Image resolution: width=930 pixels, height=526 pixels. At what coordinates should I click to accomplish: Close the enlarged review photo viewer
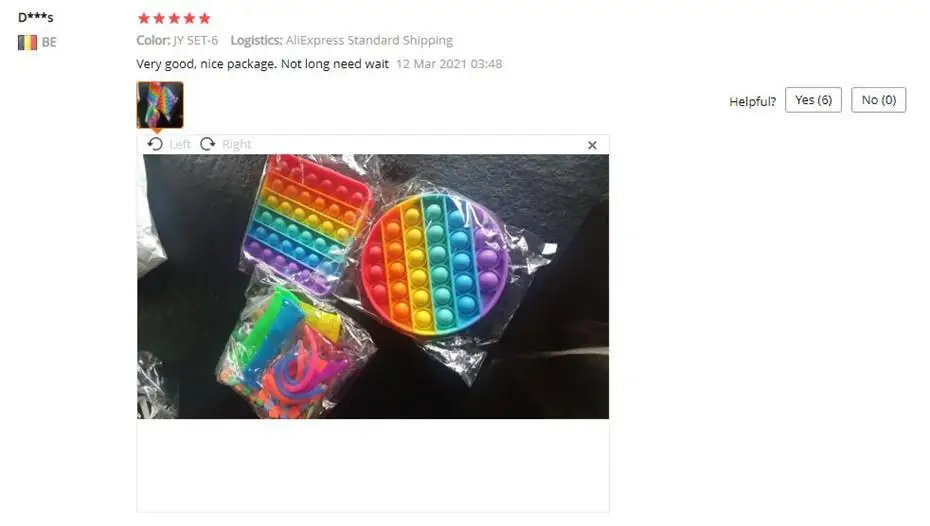[592, 145]
